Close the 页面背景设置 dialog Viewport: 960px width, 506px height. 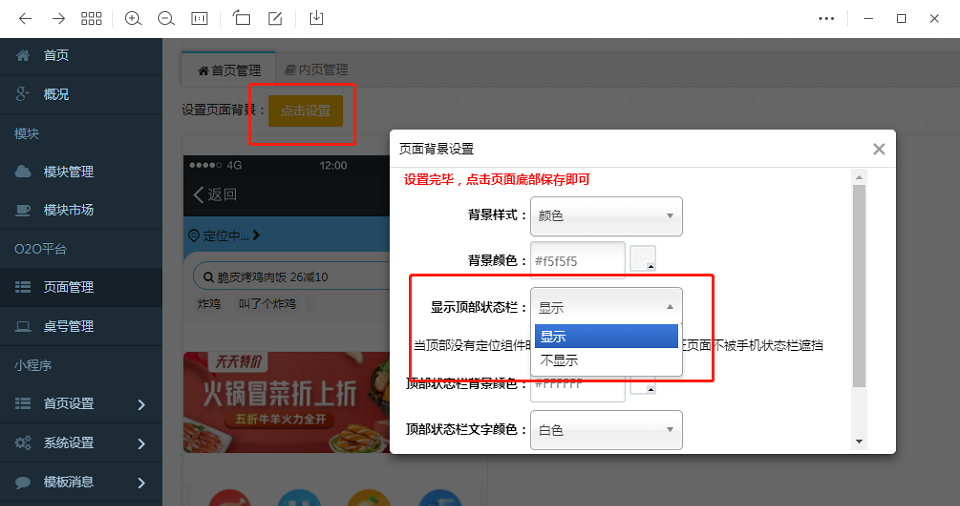coord(879,149)
